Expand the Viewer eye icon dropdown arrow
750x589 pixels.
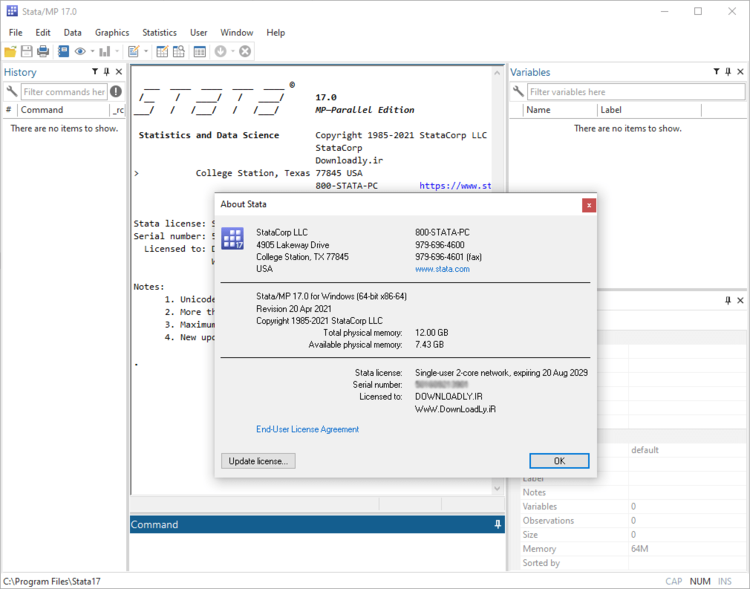pyautogui.click(x=92, y=51)
